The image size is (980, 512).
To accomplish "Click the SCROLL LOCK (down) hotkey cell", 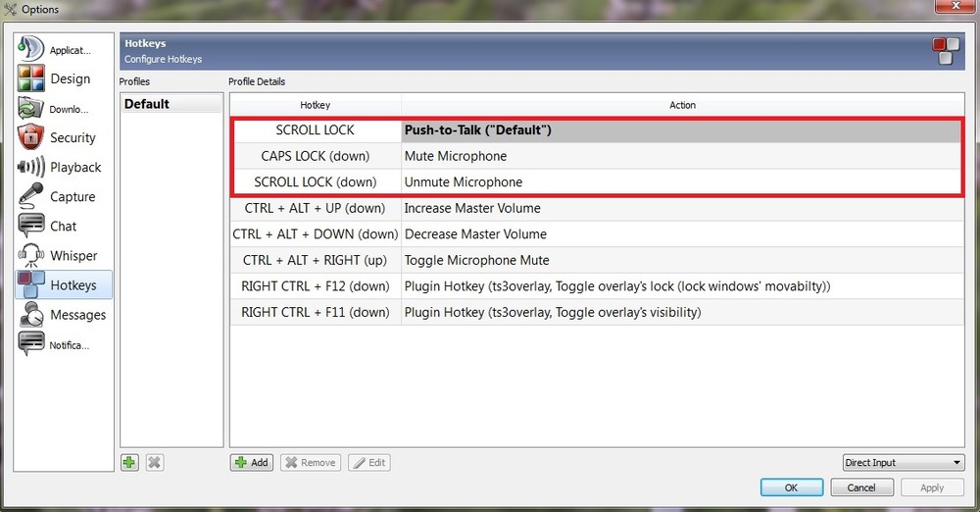I will [x=316, y=182].
